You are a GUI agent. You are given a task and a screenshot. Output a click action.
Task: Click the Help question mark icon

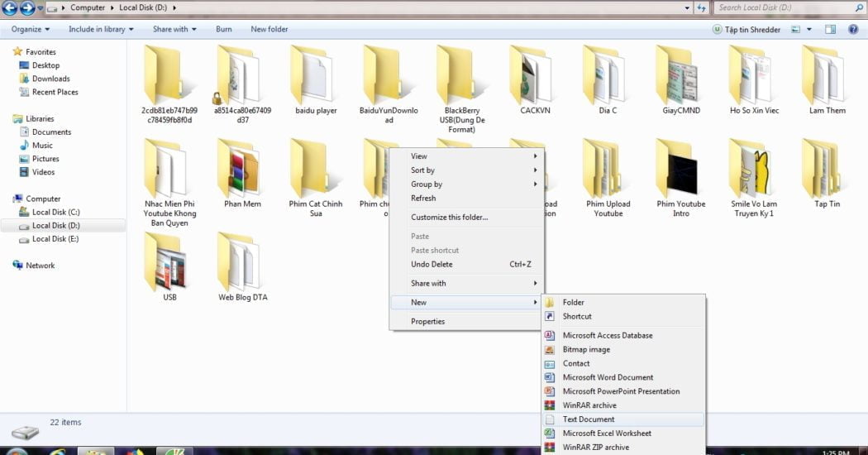(853, 30)
